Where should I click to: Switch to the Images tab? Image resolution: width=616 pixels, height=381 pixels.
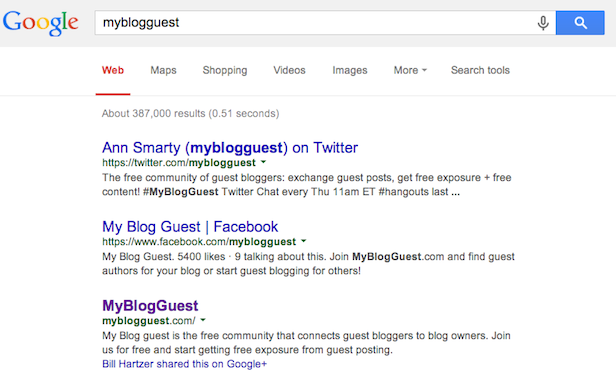(x=350, y=70)
